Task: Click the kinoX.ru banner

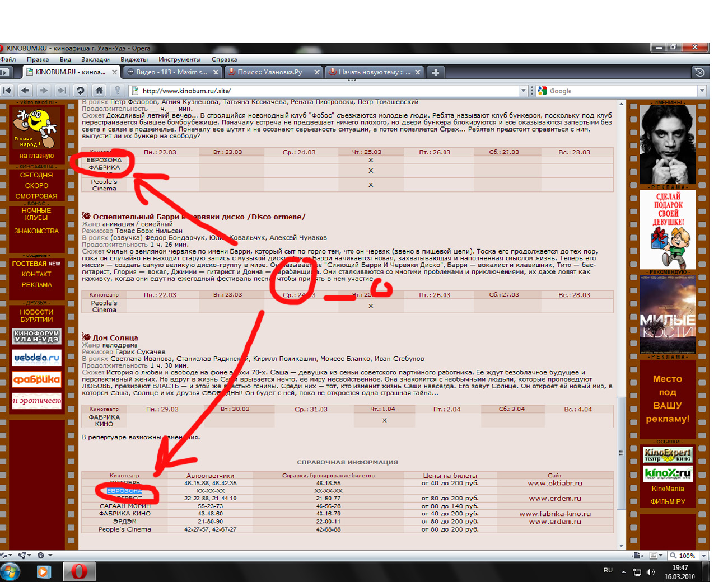Action: [x=668, y=473]
